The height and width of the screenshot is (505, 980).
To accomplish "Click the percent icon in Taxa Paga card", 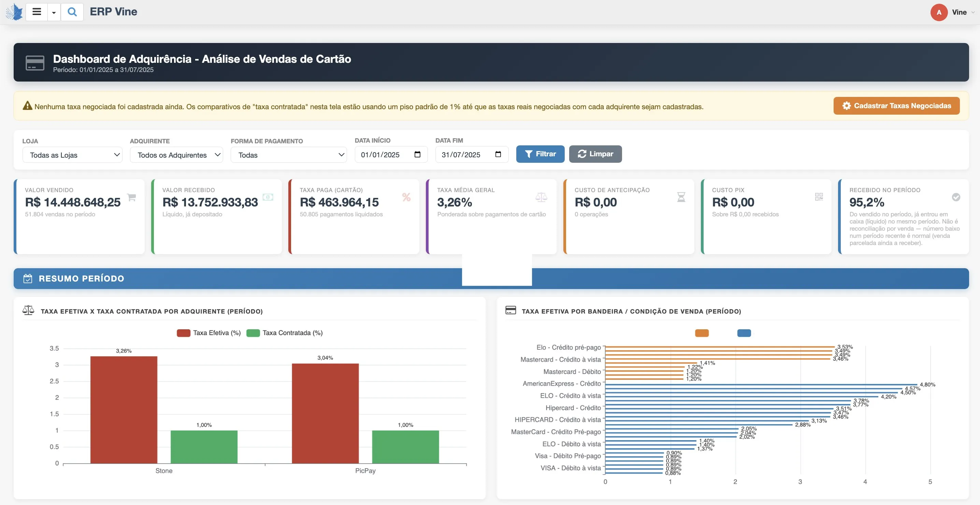I will [x=406, y=197].
